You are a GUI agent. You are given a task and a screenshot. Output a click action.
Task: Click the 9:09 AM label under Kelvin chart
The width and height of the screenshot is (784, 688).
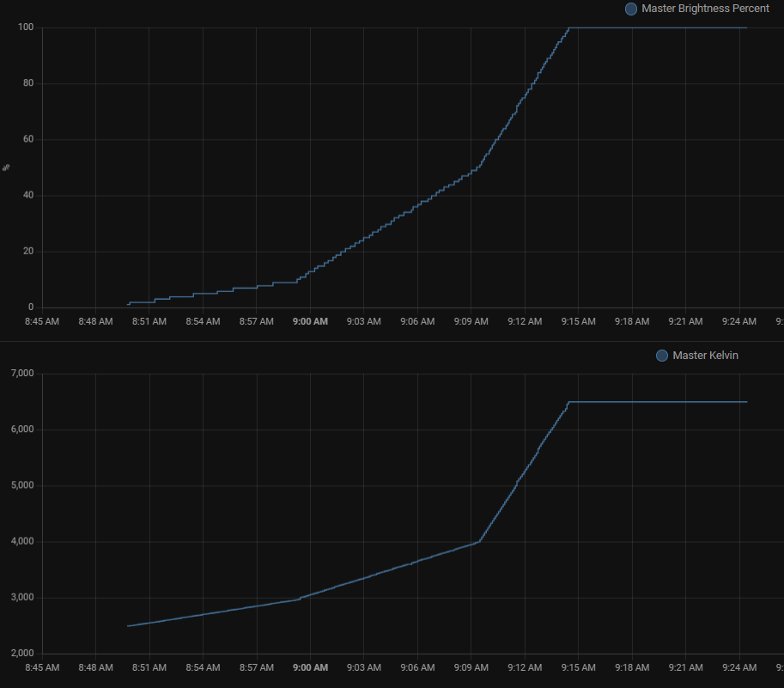(471, 667)
